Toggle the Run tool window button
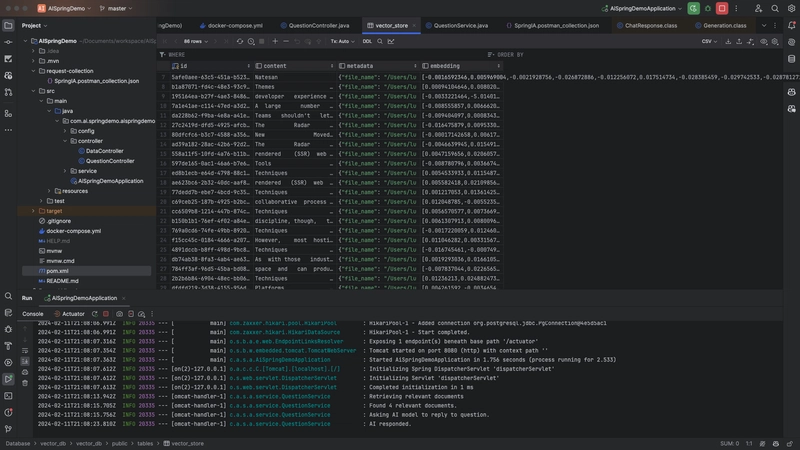 8,379
